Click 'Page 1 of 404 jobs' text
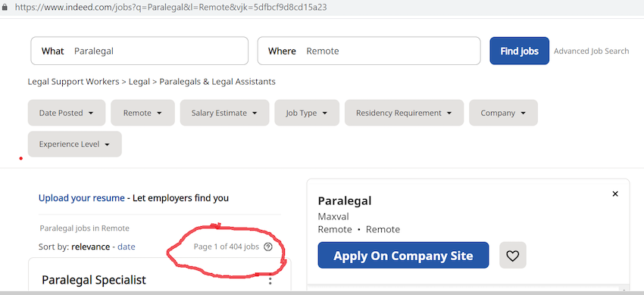The height and width of the screenshot is (295, 644). coord(227,247)
